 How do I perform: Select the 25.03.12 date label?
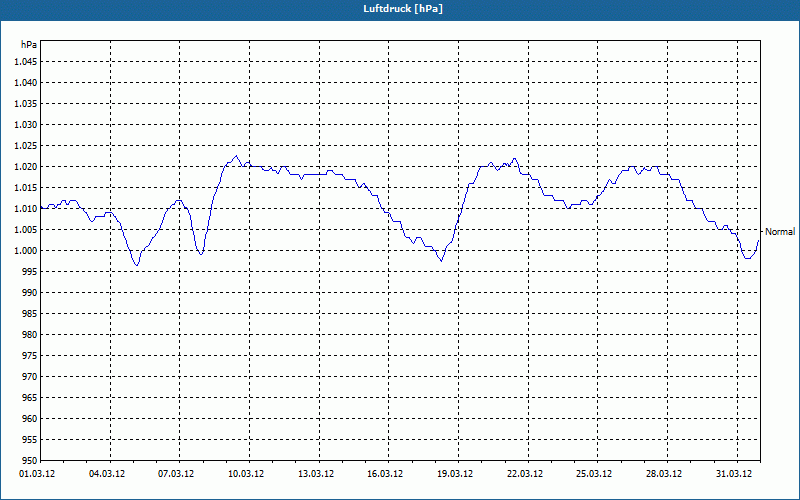point(594,474)
